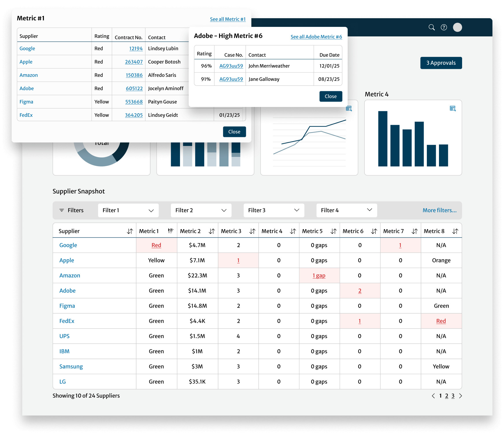Click the search magnifier icon in header
This screenshot has width=504, height=434.
click(x=431, y=27)
